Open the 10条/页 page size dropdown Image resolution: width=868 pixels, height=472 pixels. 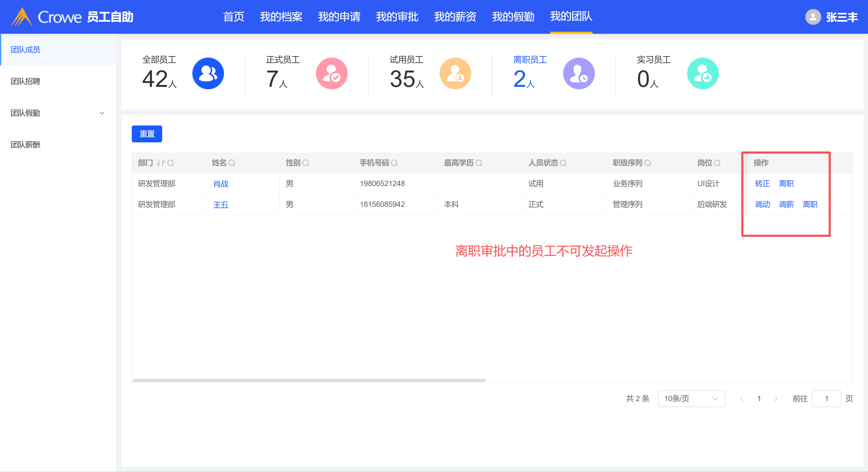691,398
